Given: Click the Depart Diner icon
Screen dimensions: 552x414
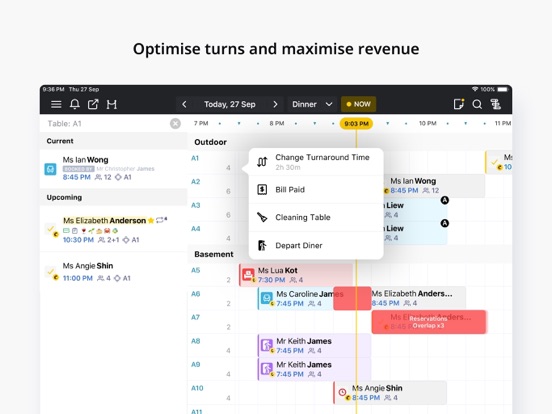Looking at the screenshot, I should [262, 245].
